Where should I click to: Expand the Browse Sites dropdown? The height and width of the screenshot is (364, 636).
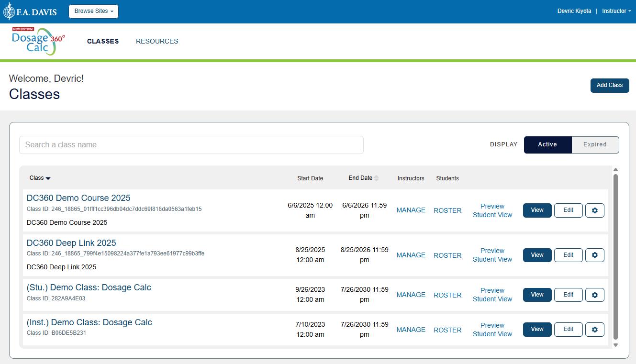tap(93, 11)
